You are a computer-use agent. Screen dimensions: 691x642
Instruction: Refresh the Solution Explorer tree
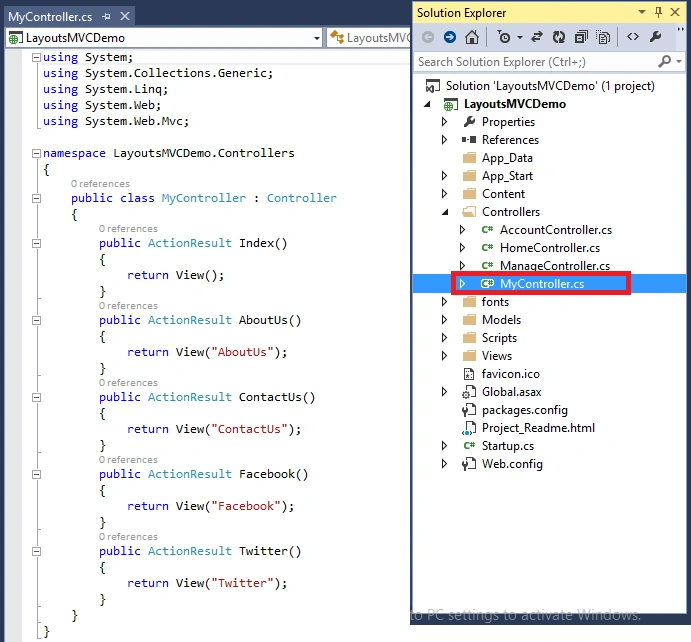tap(559, 37)
